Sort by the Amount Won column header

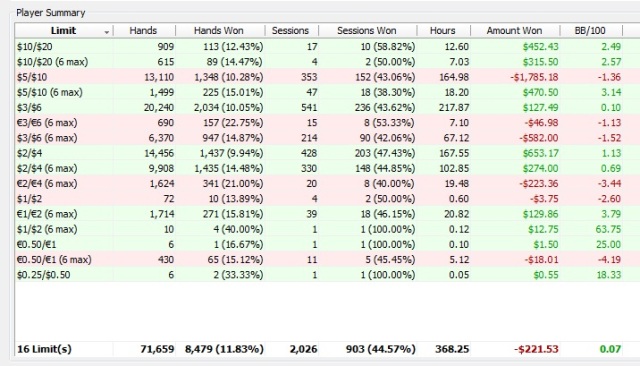click(515, 31)
